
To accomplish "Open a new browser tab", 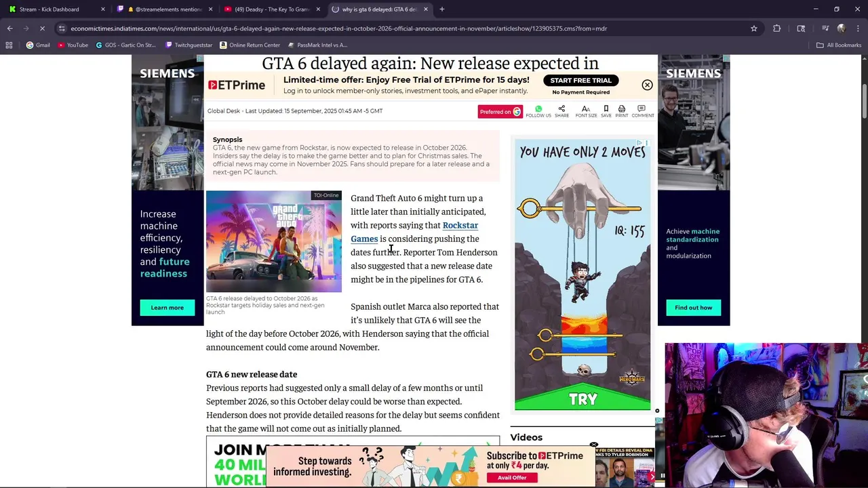I will (x=442, y=9).
